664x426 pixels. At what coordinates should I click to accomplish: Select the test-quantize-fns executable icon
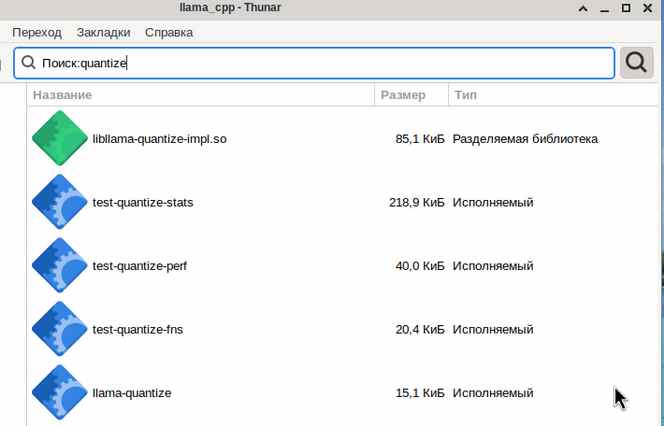pyautogui.click(x=60, y=329)
